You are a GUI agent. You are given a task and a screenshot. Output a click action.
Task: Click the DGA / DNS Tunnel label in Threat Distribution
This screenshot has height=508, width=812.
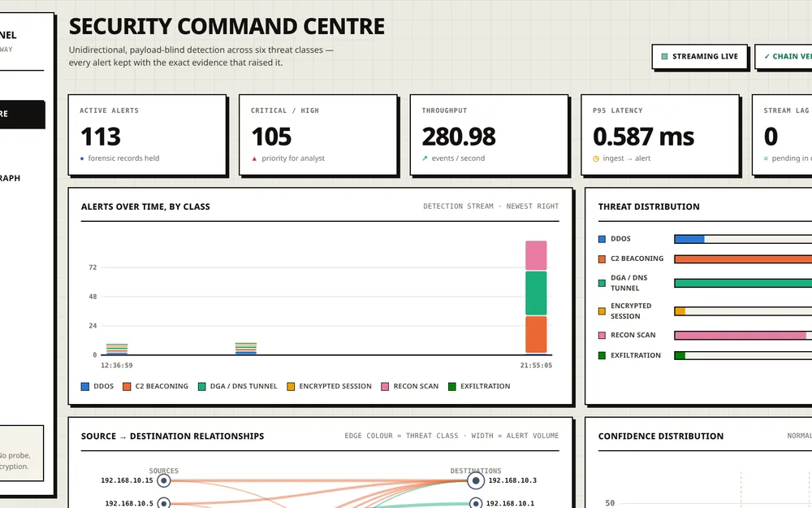[628, 283]
